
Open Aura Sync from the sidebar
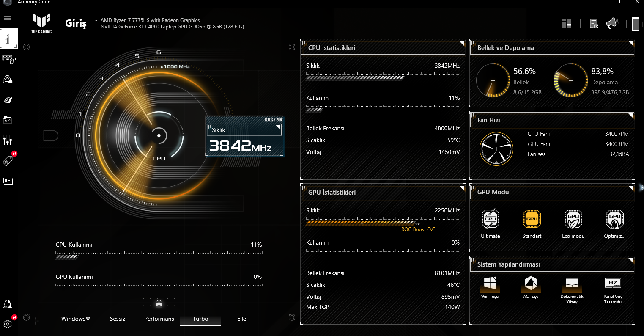(8, 80)
